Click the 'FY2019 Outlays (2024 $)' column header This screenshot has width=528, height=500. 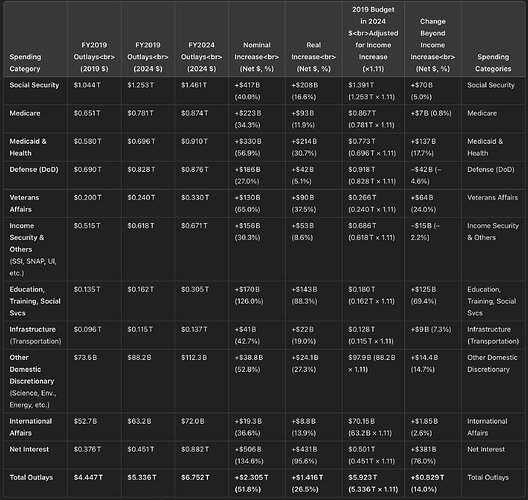click(x=148, y=57)
